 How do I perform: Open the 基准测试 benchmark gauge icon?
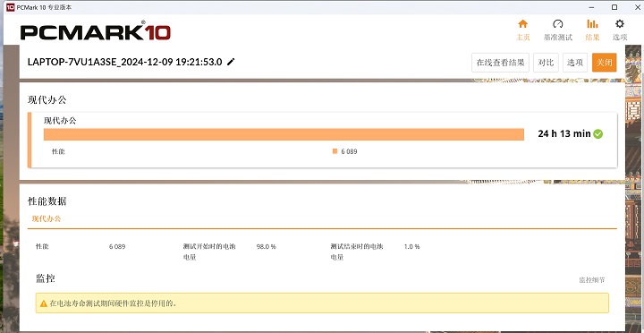point(557,24)
